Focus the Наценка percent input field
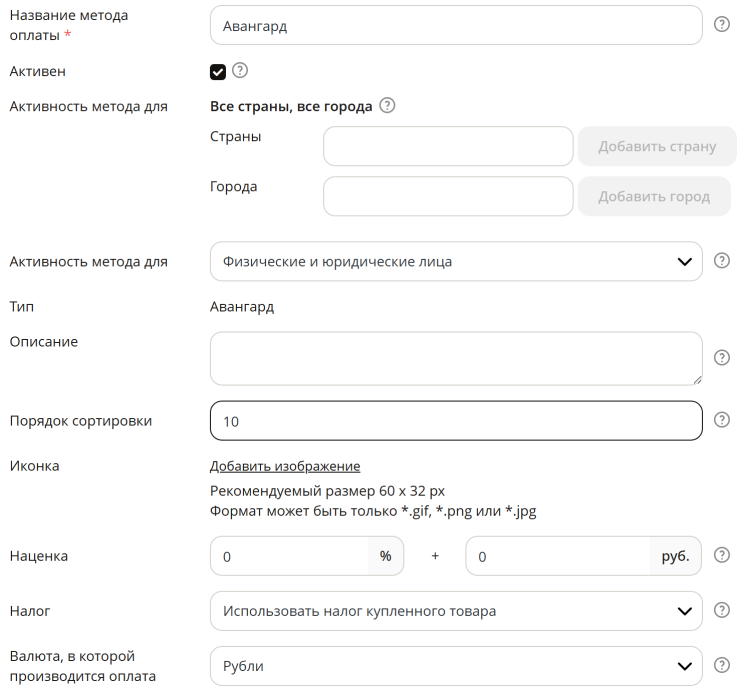Image resolution: width=740 pixels, height=694 pixels. (289, 556)
